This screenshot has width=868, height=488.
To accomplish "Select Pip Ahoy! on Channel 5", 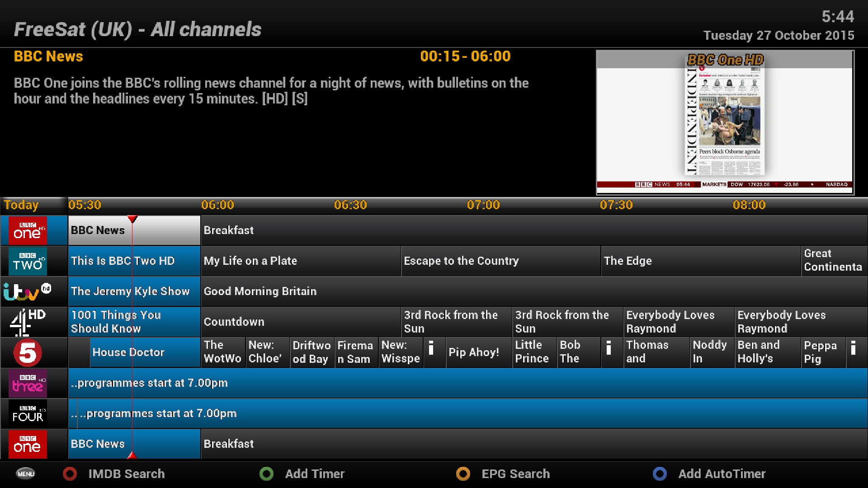I will pos(474,352).
